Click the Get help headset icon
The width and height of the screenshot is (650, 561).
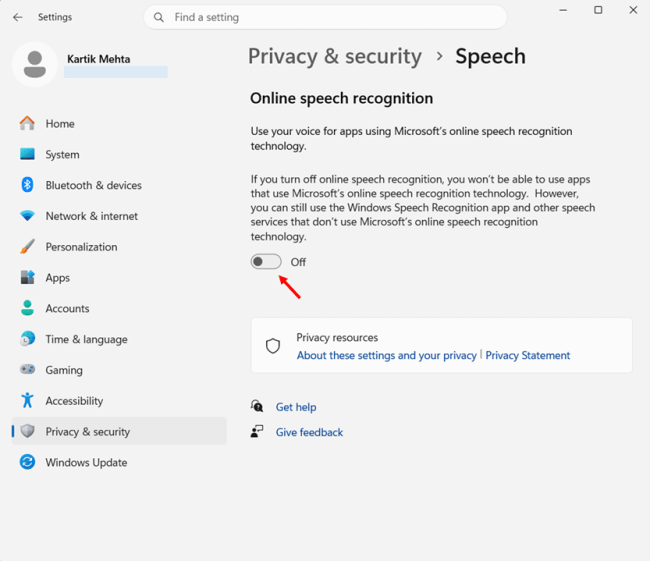point(257,406)
